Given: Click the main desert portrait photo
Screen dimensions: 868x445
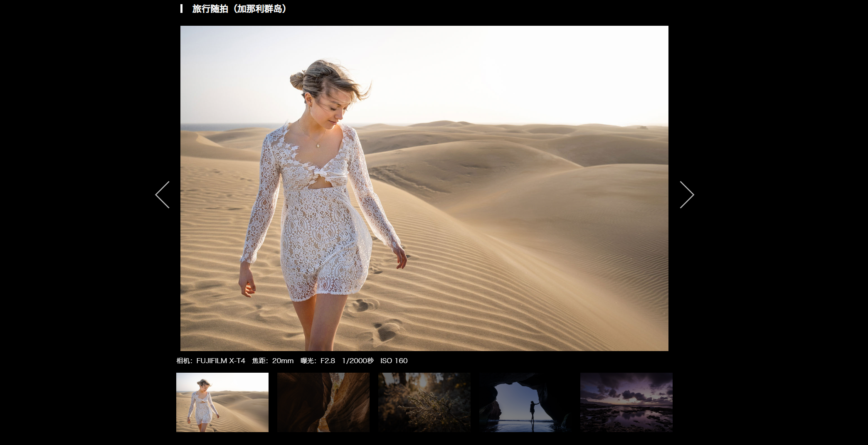Looking at the screenshot, I should point(424,188).
